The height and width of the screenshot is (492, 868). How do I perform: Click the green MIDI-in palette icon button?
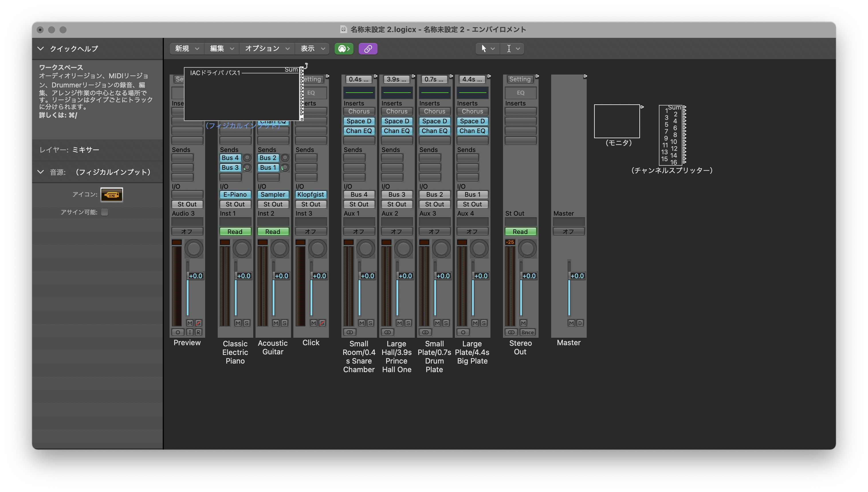344,49
